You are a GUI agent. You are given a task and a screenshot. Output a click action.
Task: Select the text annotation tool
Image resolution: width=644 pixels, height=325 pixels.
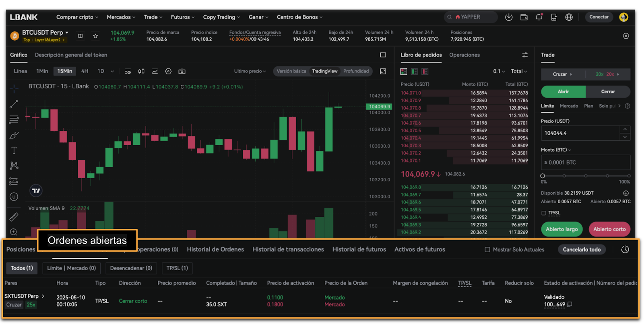click(x=14, y=150)
